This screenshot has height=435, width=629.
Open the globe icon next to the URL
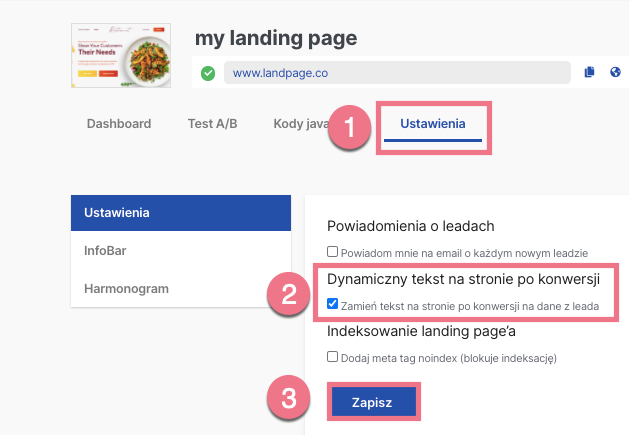click(615, 72)
